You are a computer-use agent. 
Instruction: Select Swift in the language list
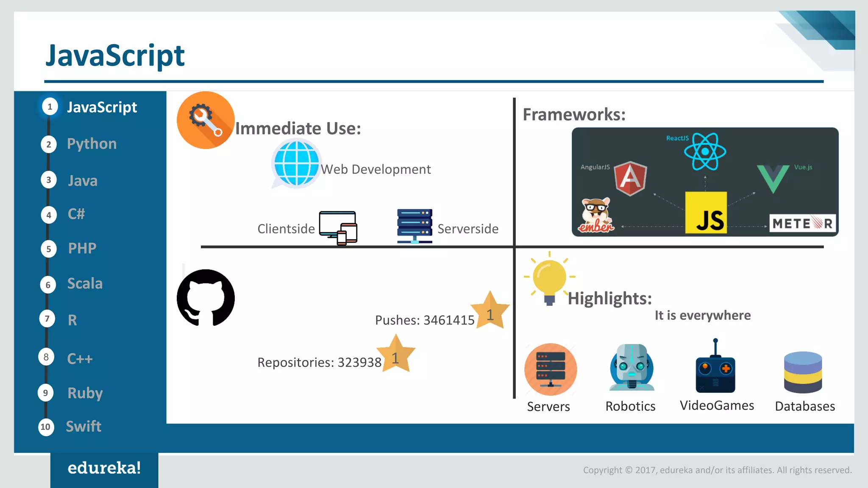[83, 426]
